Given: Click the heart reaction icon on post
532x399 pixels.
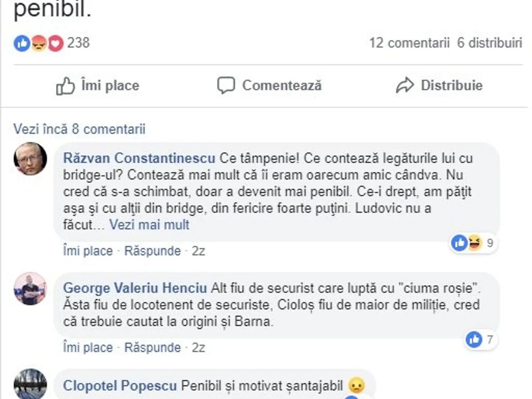Looking at the screenshot, I should [55, 43].
